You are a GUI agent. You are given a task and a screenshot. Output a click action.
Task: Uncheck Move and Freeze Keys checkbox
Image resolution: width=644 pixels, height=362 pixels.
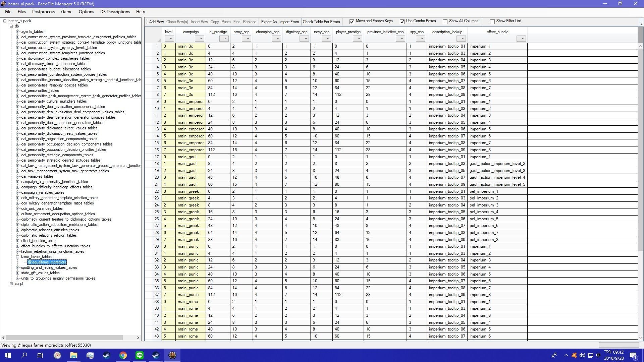[x=352, y=22]
